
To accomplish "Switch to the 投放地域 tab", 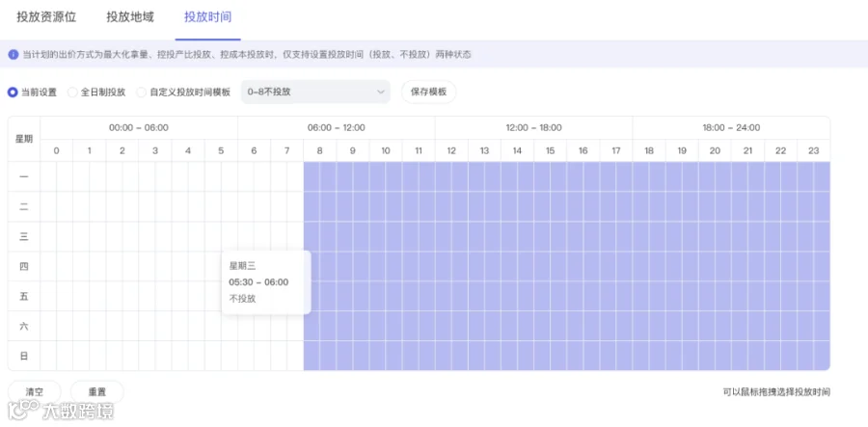I will (x=130, y=17).
